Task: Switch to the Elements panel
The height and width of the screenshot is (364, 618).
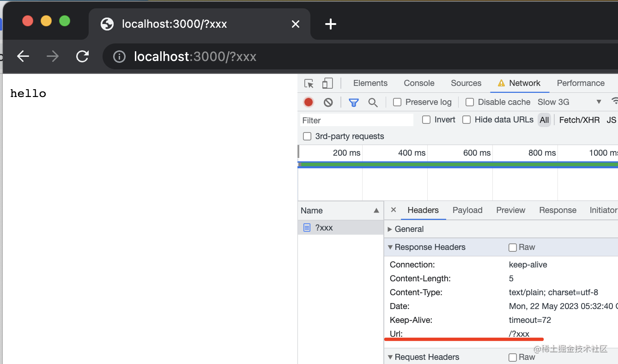Action: coord(370,83)
